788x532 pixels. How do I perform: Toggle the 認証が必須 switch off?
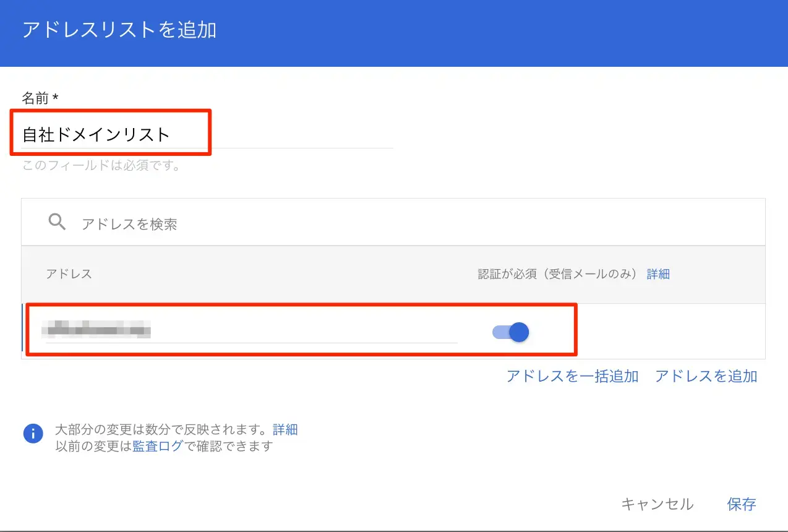(511, 332)
